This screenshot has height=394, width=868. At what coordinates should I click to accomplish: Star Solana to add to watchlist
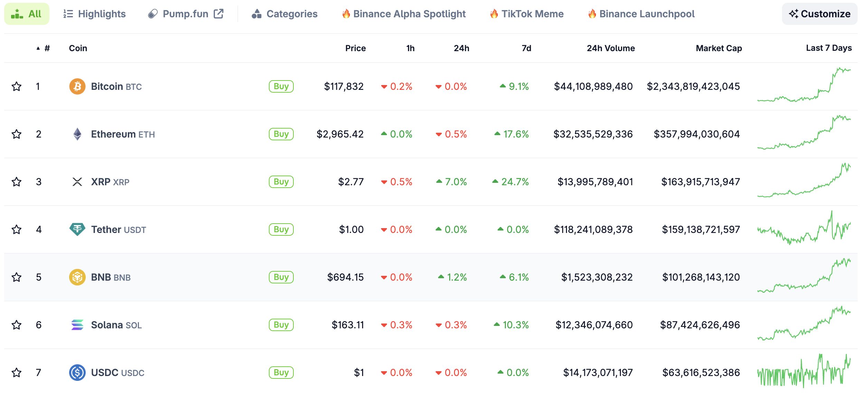click(x=17, y=325)
